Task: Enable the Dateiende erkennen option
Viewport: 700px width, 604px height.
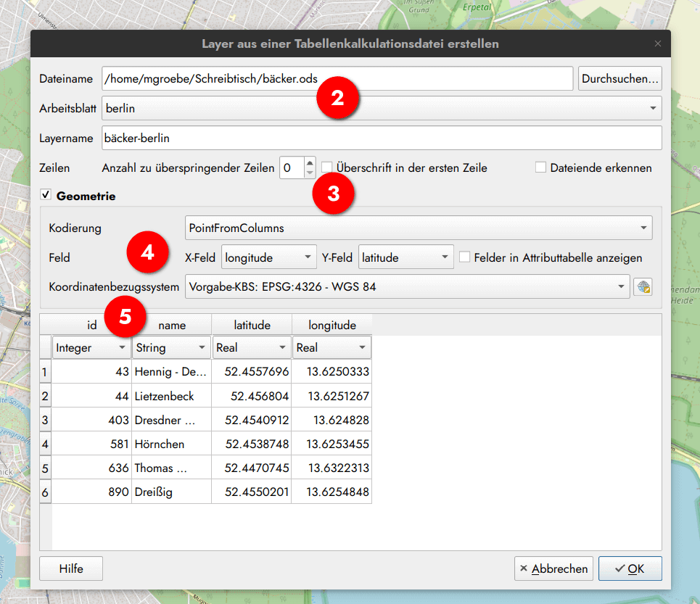Action: (540, 167)
